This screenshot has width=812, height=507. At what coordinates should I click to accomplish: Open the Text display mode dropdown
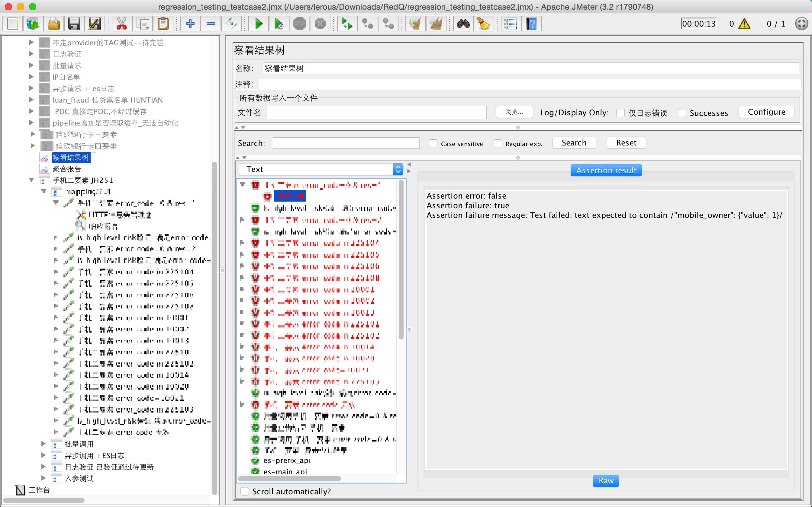pyautogui.click(x=398, y=169)
